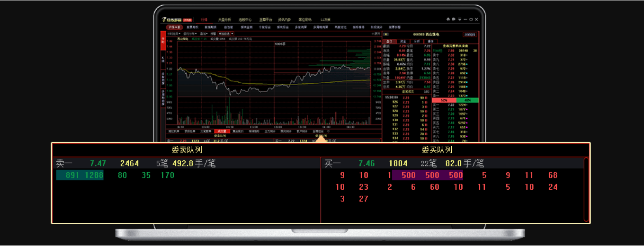Switch to the 大盘分析 top tab
Viewport: 644px width, 246px height.
(224, 20)
